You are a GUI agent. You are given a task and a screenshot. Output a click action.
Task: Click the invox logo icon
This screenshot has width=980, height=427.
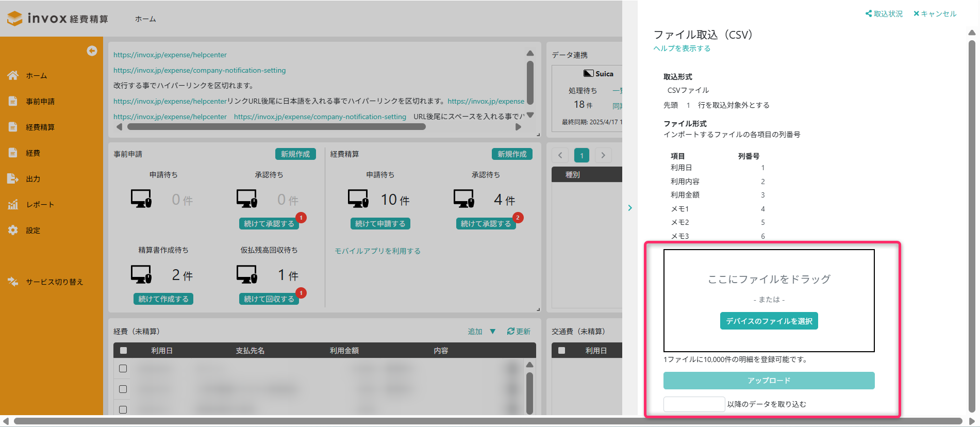click(15, 19)
